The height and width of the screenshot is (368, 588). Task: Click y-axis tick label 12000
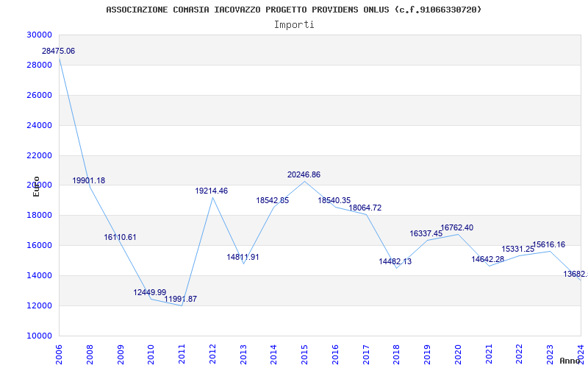coord(40,305)
